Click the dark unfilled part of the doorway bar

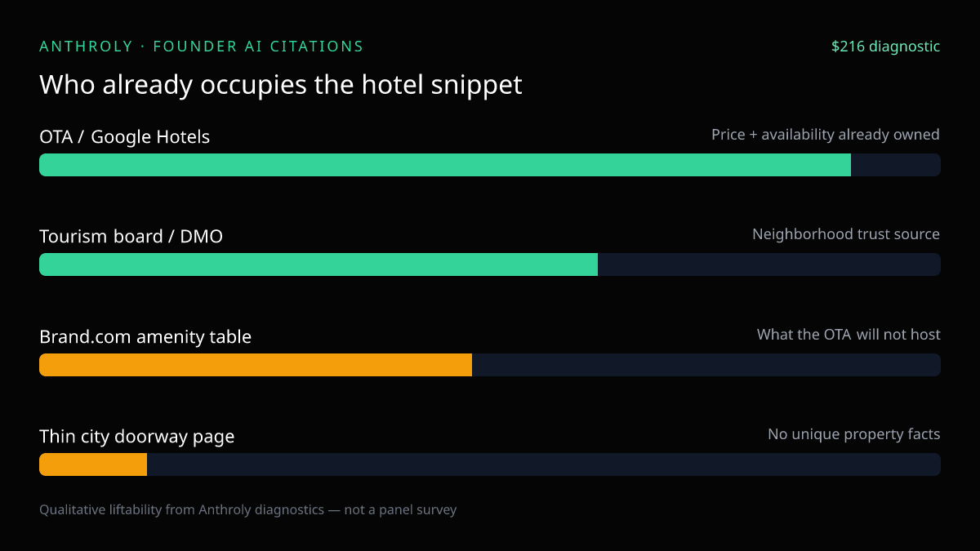(544, 464)
